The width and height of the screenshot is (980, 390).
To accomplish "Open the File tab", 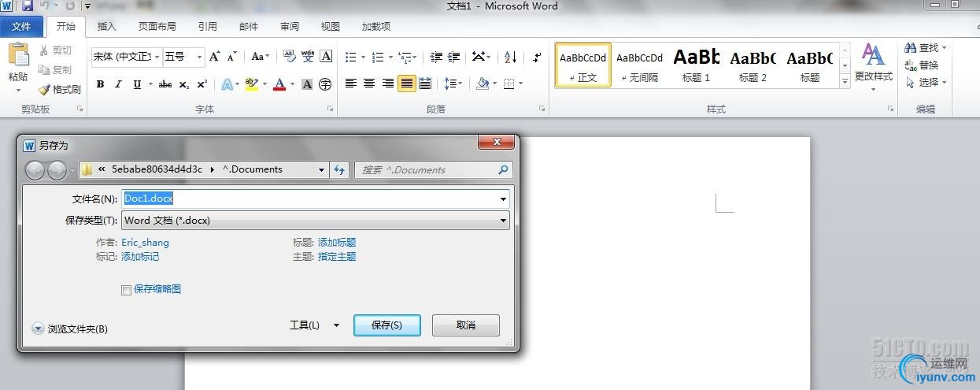I will (x=21, y=27).
